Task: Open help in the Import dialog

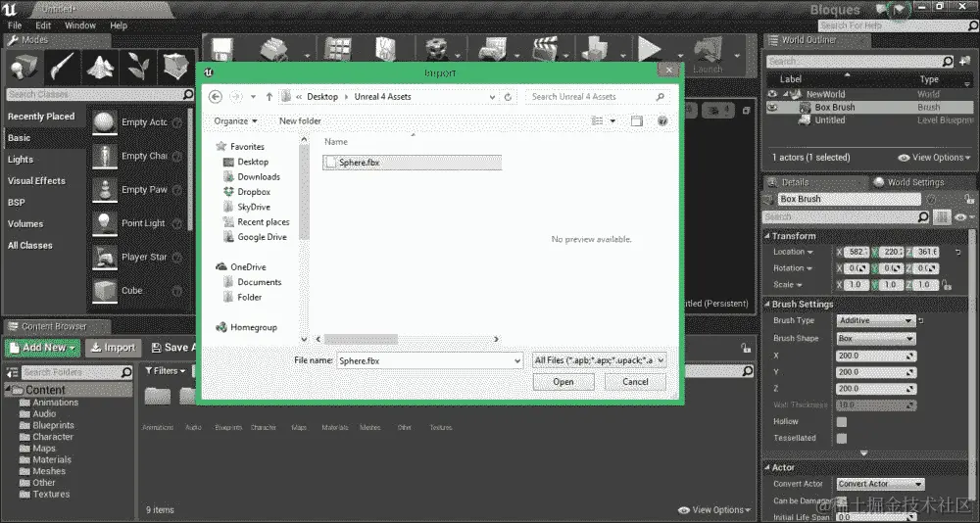Action: (662, 121)
